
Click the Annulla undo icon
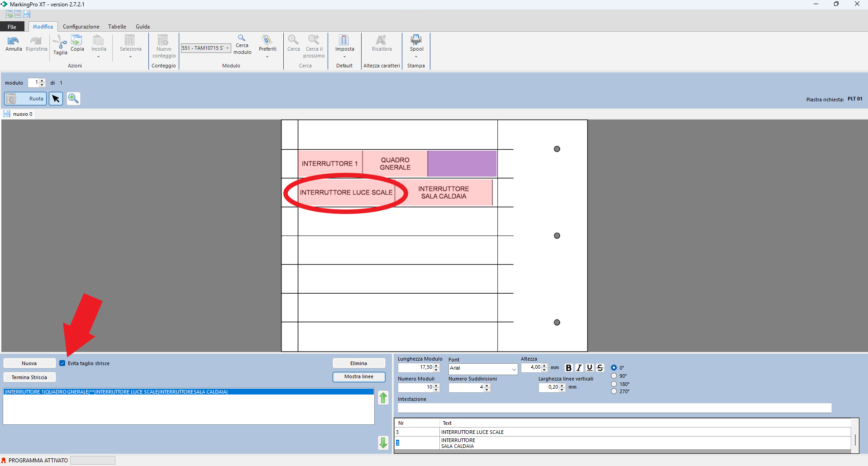[x=13, y=41]
